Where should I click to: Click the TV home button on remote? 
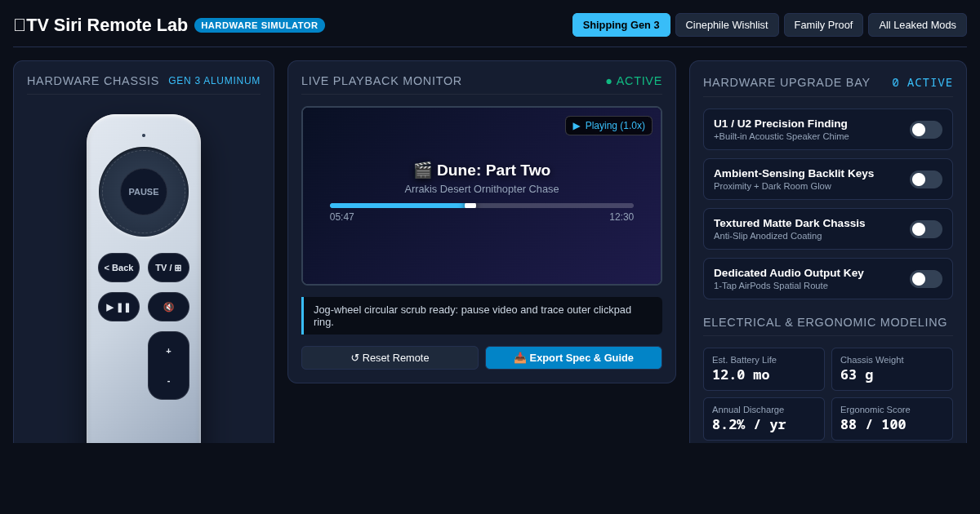(168, 268)
